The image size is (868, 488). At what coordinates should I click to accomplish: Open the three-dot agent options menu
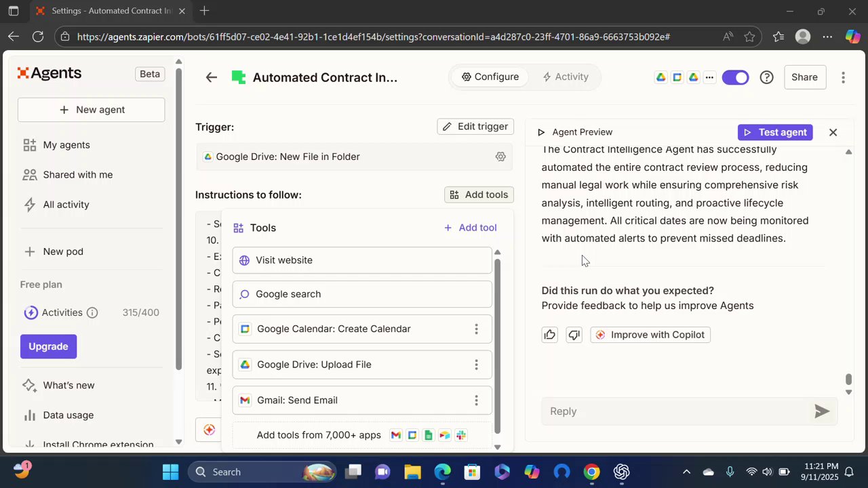click(x=843, y=77)
